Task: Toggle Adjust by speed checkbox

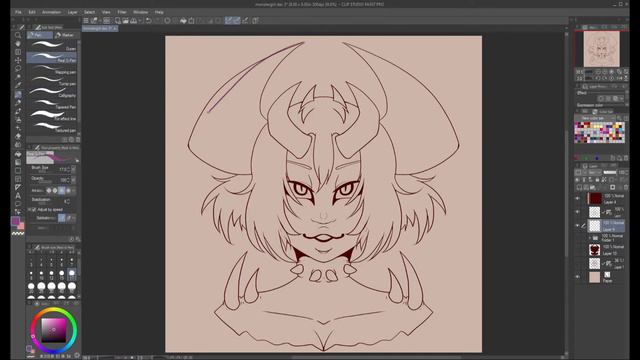Action: coord(34,209)
